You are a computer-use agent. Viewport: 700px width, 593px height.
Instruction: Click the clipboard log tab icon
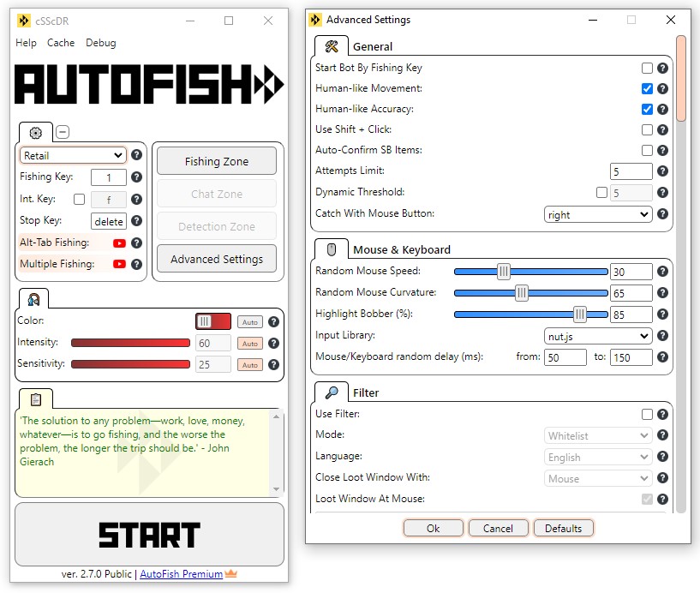pyautogui.click(x=36, y=399)
